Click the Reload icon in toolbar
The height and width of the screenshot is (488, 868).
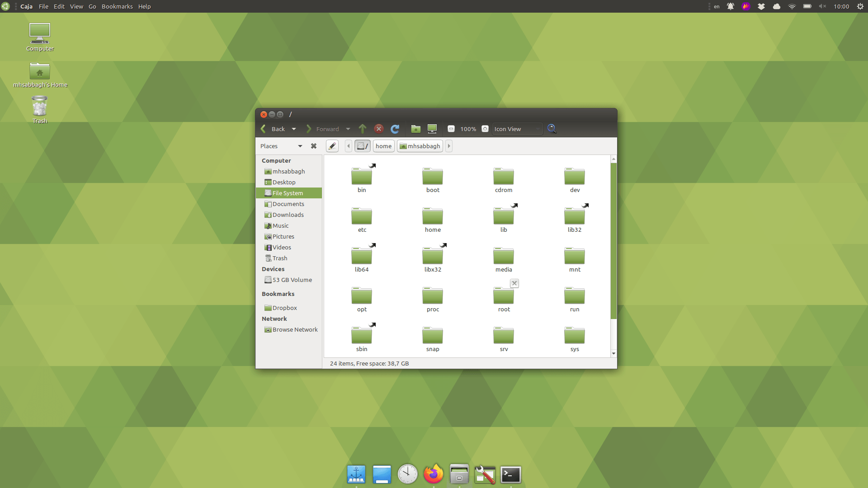click(x=395, y=129)
